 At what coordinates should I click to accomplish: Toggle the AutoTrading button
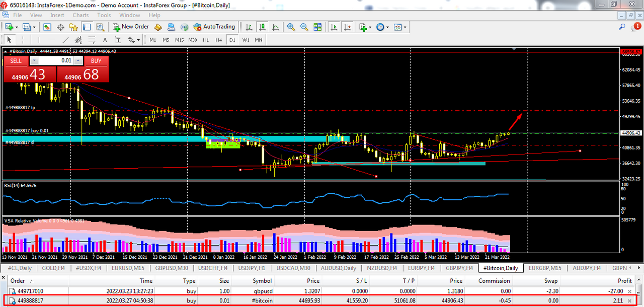[x=214, y=27]
